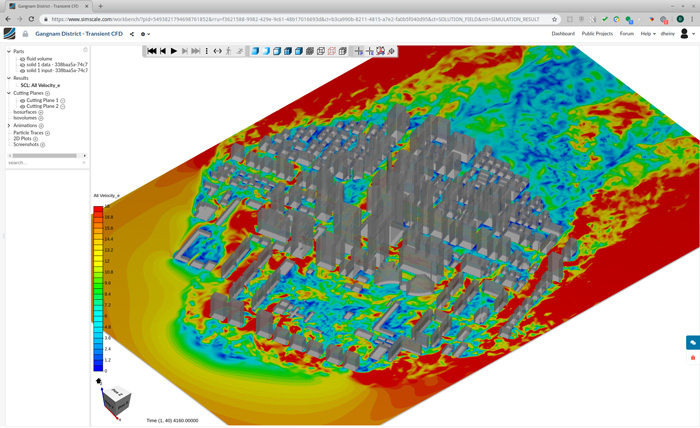
Task: Step back one animation frame
Action: pos(163,51)
